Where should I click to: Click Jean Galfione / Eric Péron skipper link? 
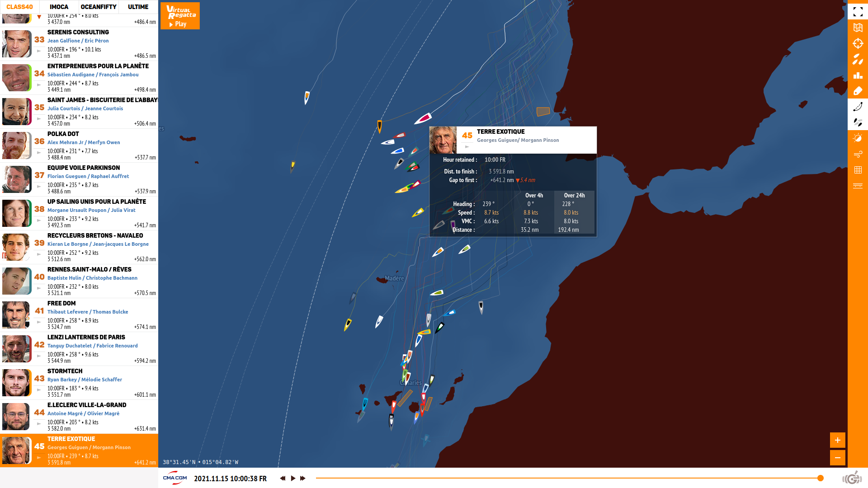(x=78, y=41)
